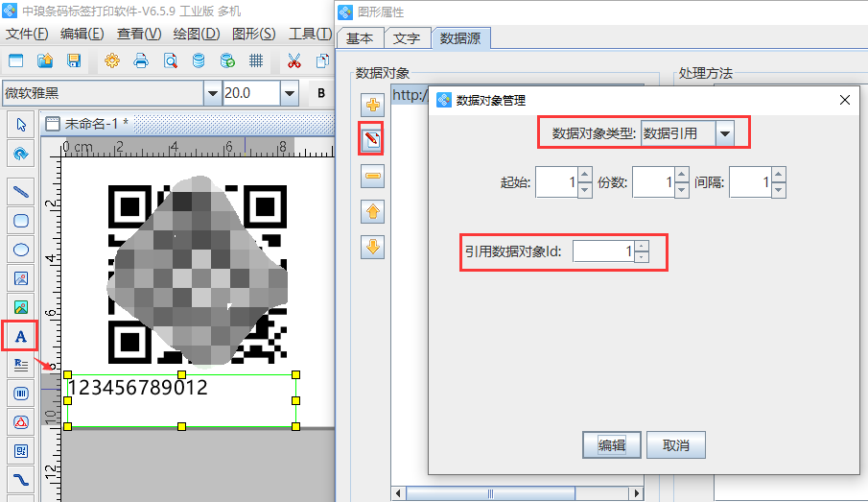
Task: Select the rounded rectangle tool
Action: pos(21,221)
